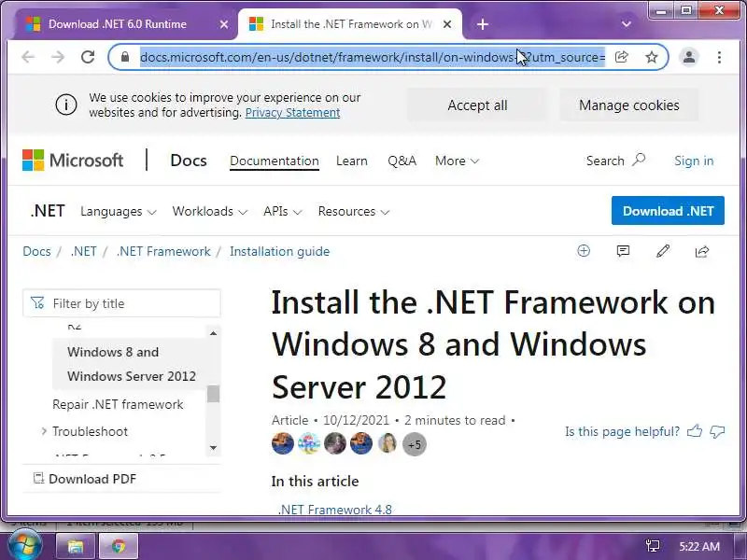Open the Q&A menu item

(402, 161)
